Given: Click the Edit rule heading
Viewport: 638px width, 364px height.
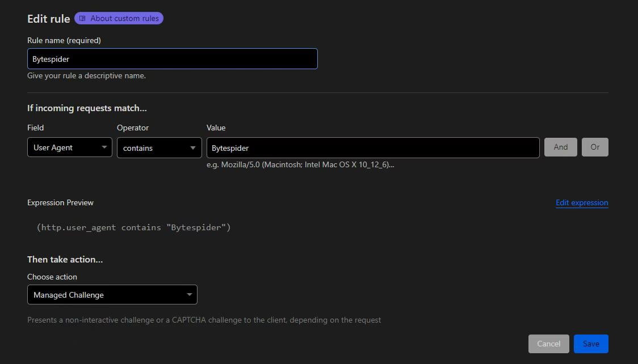Looking at the screenshot, I should pyautogui.click(x=48, y=19).
